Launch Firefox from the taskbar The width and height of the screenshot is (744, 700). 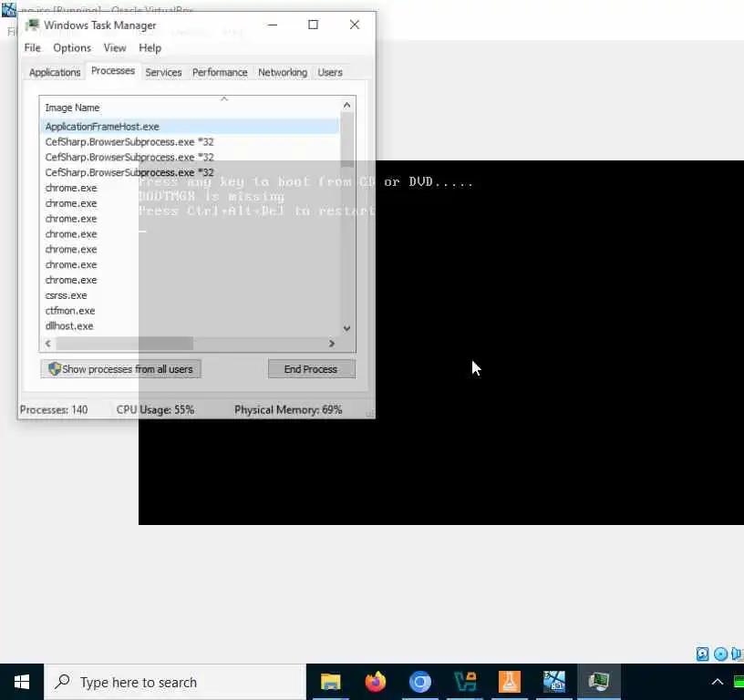tap(376, 682)
